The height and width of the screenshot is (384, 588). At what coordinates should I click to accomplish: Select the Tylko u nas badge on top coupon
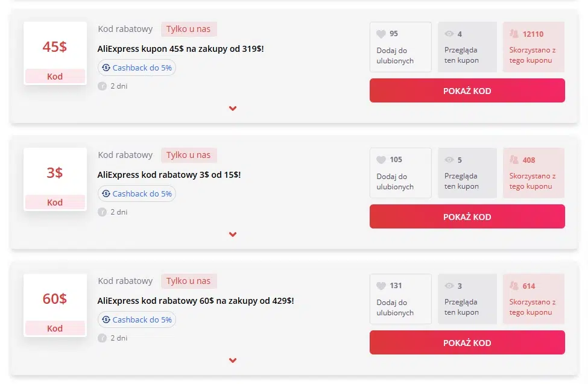click(x=189, y=28)
